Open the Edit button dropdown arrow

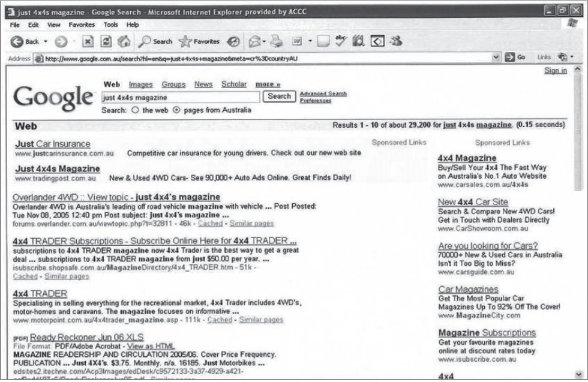pyautogui.click(x=310, y=41)
